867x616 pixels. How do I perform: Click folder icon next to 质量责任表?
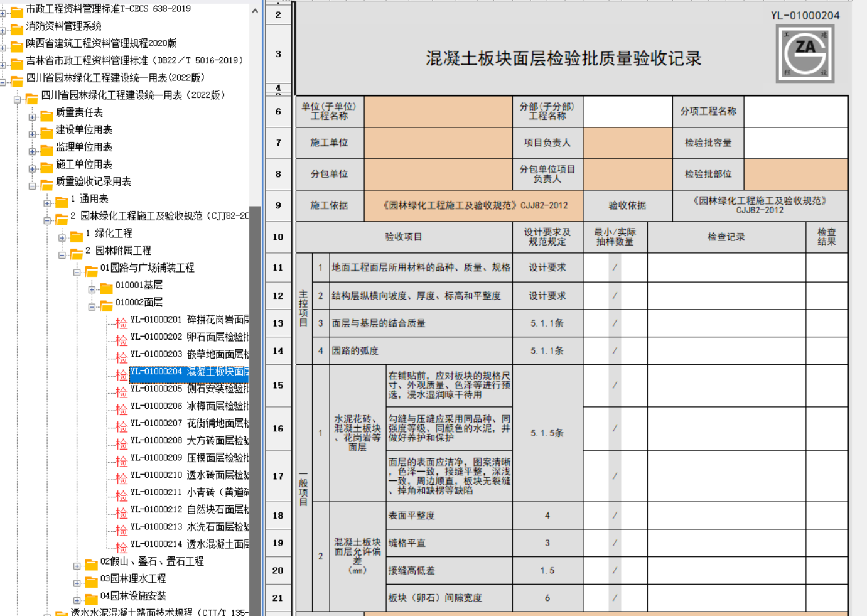46,114
